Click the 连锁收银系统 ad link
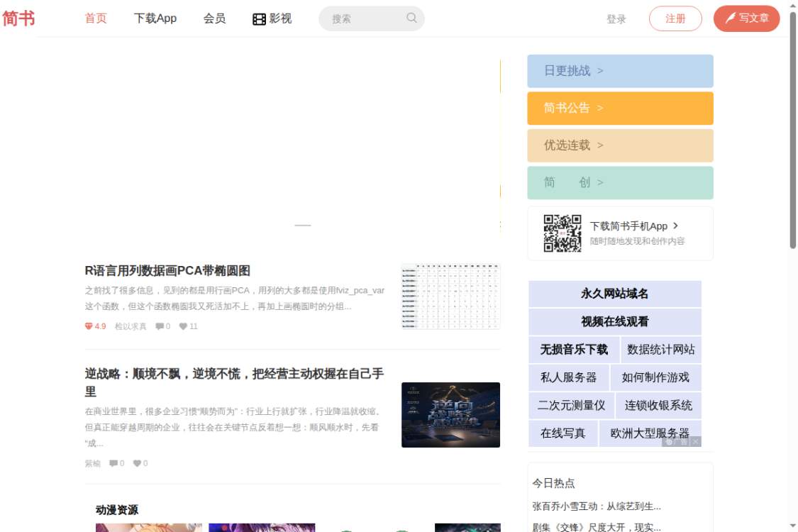The height and width of the screenshot is (532, 798). [658, 406]
